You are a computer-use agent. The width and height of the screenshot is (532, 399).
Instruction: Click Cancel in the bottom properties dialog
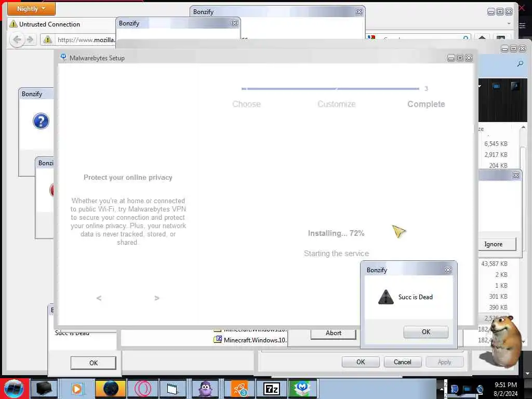tap(403, 362)
